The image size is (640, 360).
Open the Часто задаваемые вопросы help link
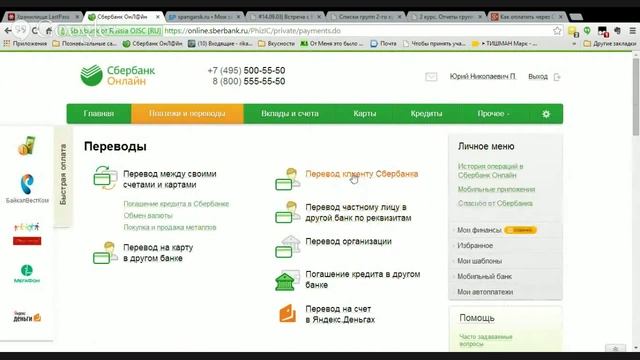(485, 340)
